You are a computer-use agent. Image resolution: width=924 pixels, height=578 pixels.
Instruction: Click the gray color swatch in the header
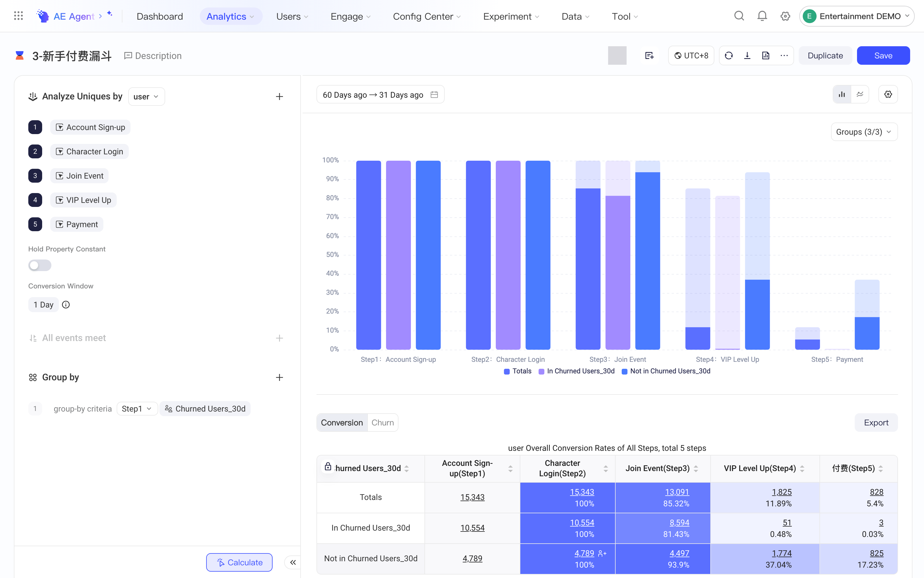(x=617, y=56)
